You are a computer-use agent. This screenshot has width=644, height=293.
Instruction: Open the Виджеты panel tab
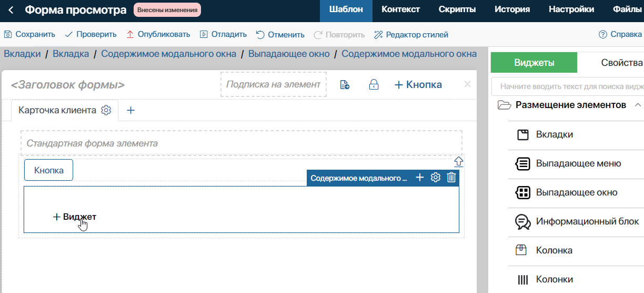pos(534,63)
